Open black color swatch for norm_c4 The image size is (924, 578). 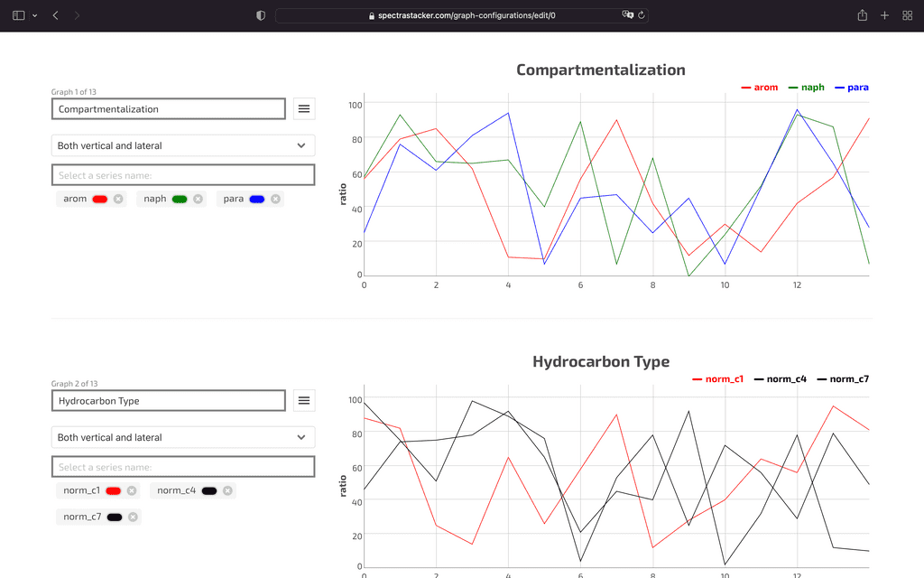point(209,491)
